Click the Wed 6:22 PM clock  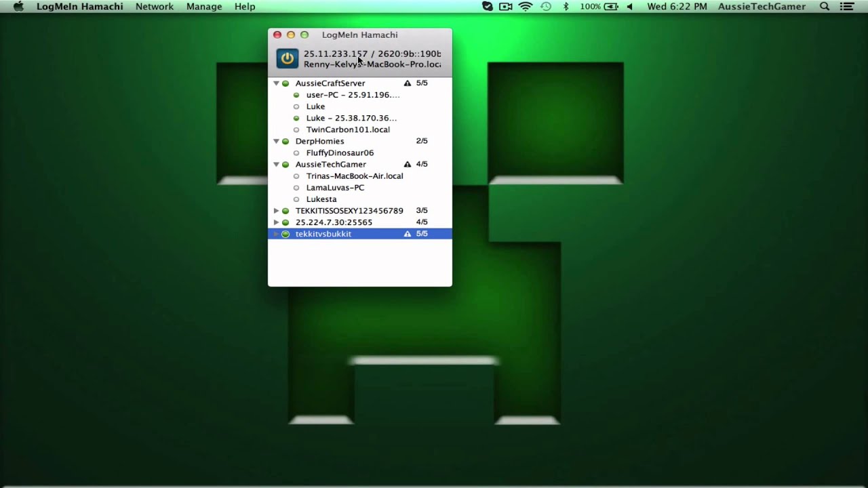[677, 6]
